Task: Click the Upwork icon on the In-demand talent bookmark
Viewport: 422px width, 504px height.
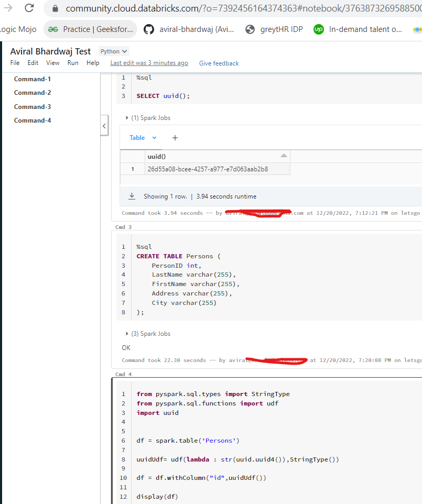Action: 319,29
